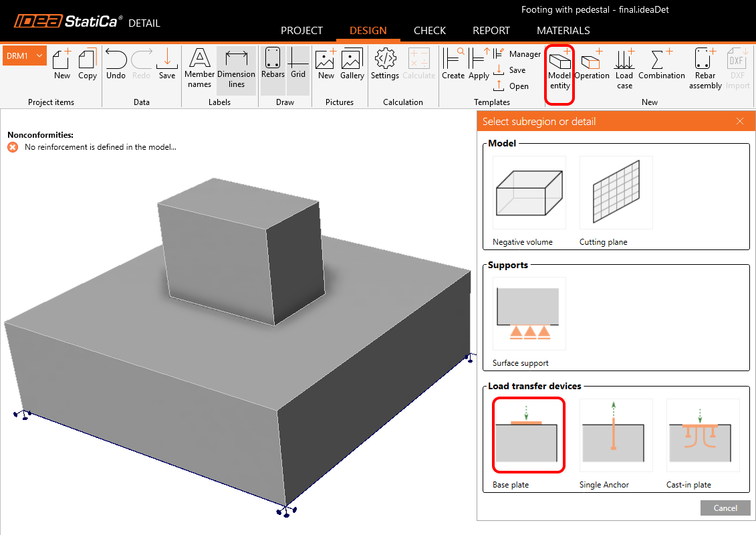
Task: Toggle Dimension lines display
Action: pyautogui.click(x=236, y=68)
